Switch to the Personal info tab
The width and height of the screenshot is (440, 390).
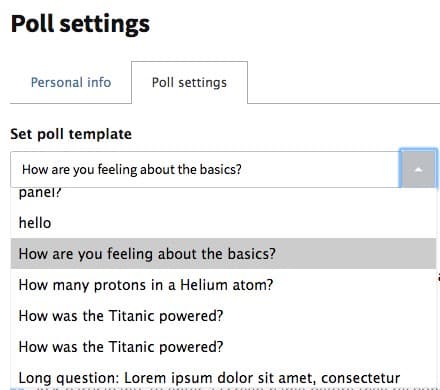[x=71, y=82]
